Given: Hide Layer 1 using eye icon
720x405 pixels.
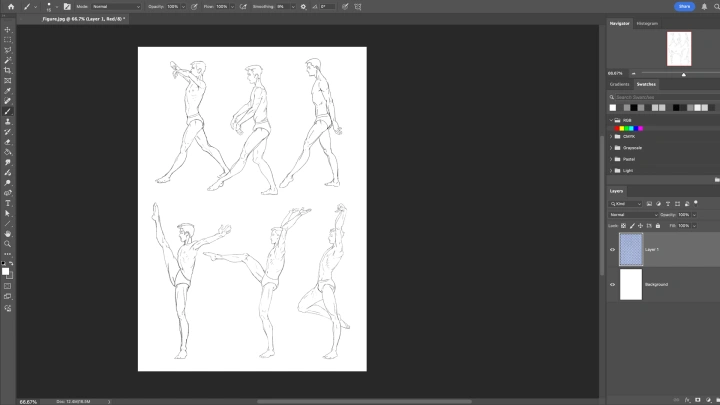Looking at the screenshot, I should pyautogui.click(x=612, y=249).
